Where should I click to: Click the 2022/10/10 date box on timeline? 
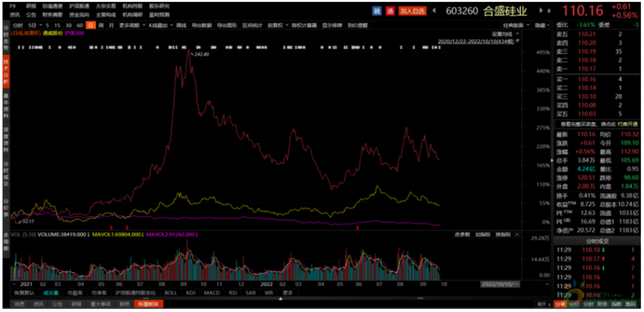click(x=501, y=283)
